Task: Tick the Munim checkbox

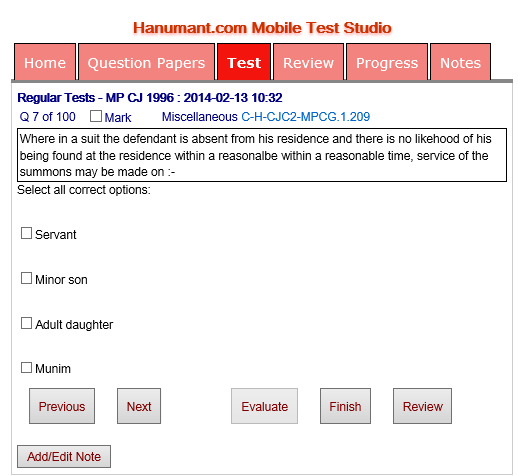Action: tap(26, 368)
